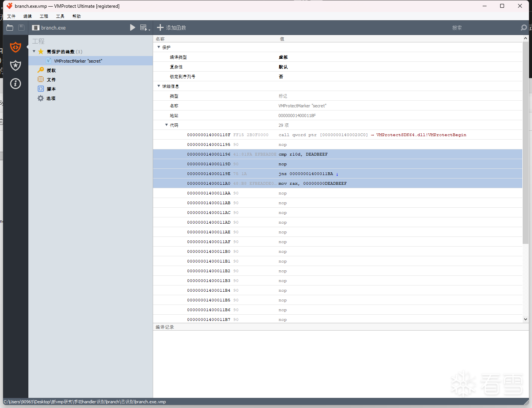
Task: Open the execute options dropdown beside the play button
Action: point(145,28)
